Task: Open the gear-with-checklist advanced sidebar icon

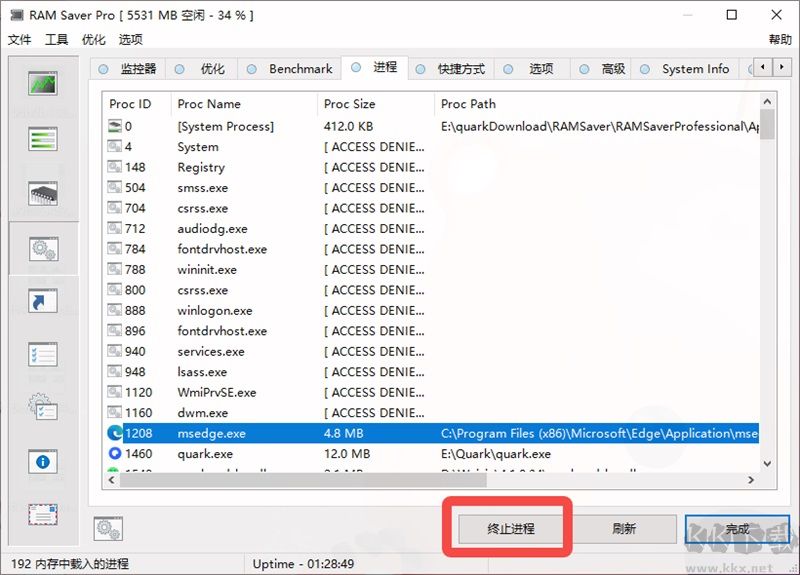Action: pyautogui.click(x=43, y=407)
